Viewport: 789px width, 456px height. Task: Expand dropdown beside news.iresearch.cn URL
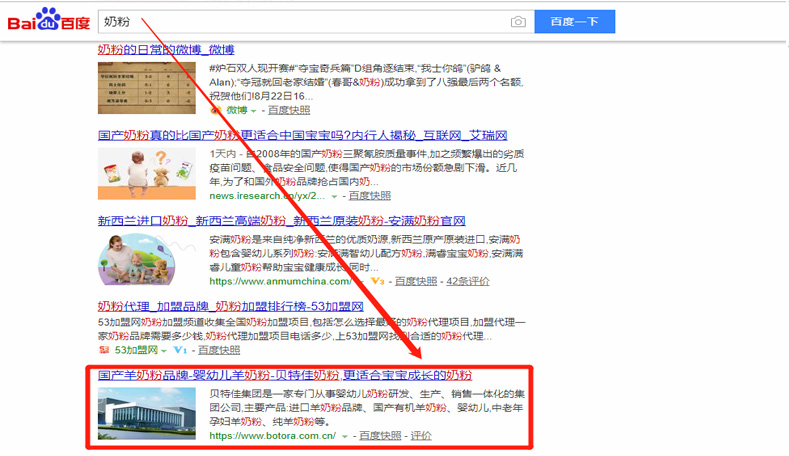pos(334,196)
